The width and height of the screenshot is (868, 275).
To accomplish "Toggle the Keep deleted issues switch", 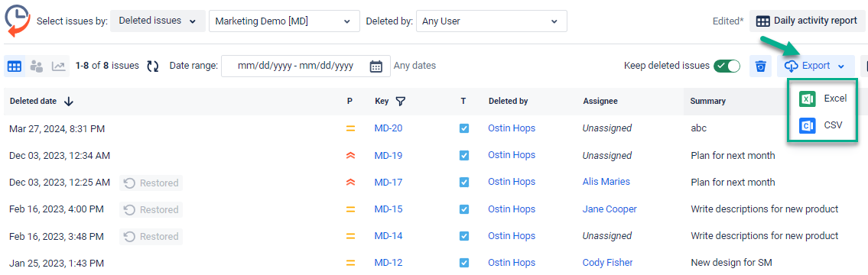I will coord(727,66).
